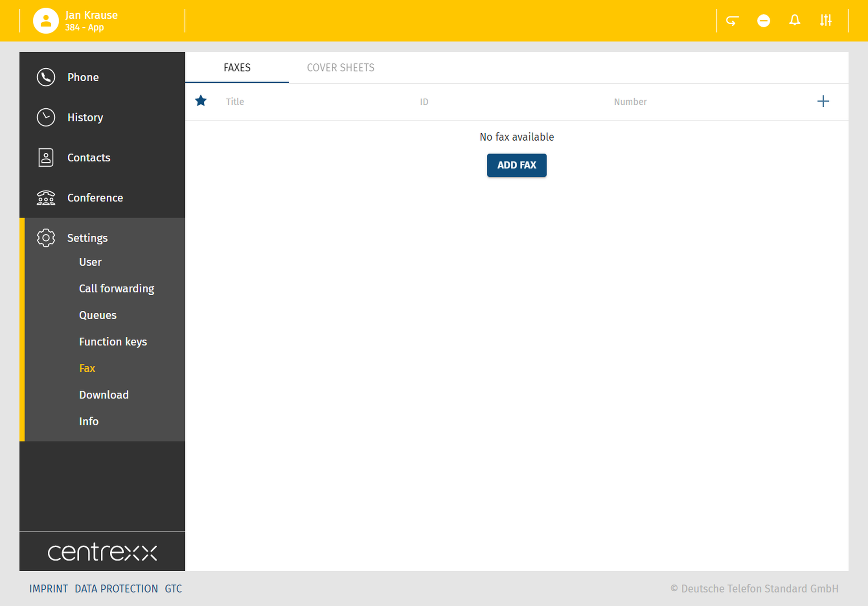This screenshot has width=868, height=606.
Task: Open Conference in the sidebar
Action: 95,198
